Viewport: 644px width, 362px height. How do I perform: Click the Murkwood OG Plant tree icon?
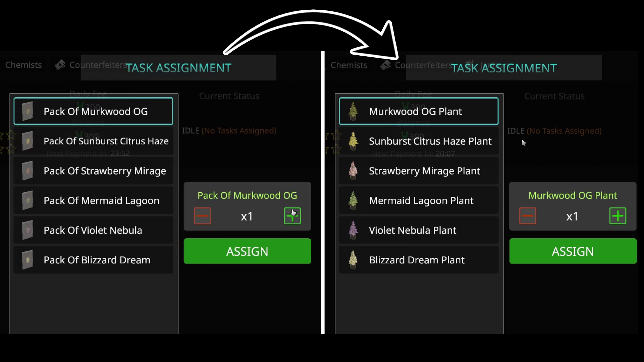[x=353, y=111]
